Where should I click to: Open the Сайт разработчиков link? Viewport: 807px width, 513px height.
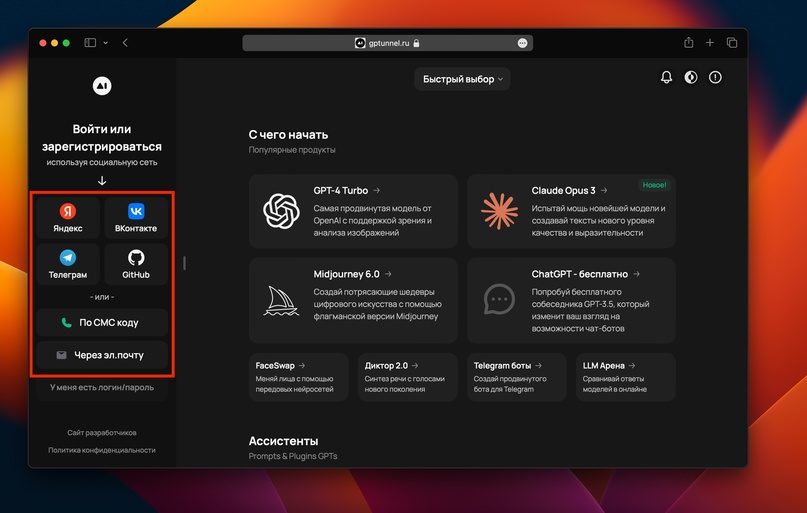click(102, 433)
